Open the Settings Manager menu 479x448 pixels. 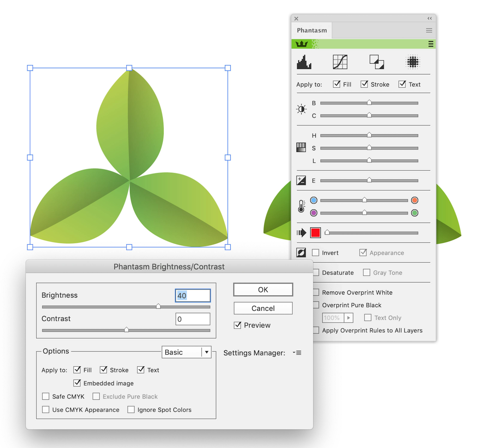(297, 353)
